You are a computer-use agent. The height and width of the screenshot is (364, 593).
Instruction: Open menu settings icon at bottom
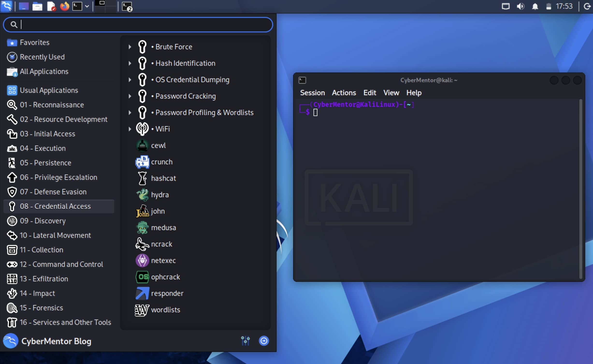(x=245, y=341)
